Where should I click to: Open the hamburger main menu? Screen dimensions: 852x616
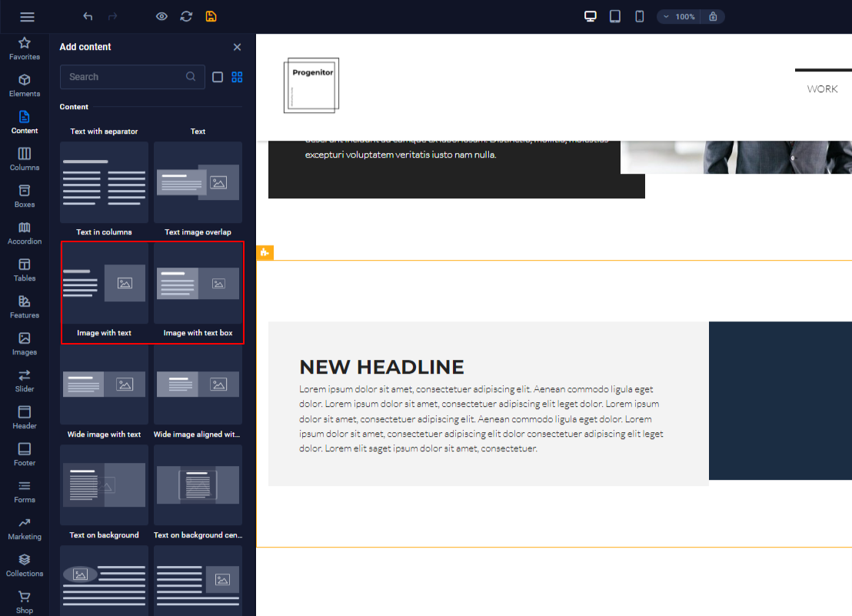click(27, 17)
